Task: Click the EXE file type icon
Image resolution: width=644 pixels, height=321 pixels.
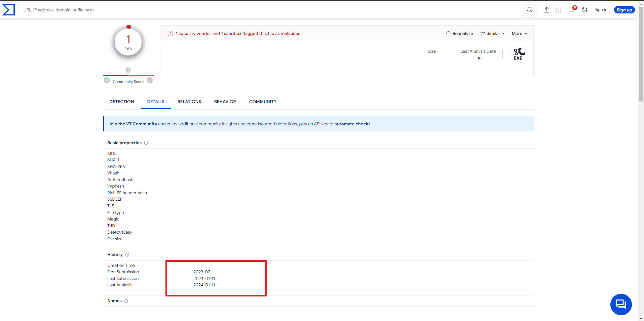Action: pyautogui.click(x=518, y=54)
